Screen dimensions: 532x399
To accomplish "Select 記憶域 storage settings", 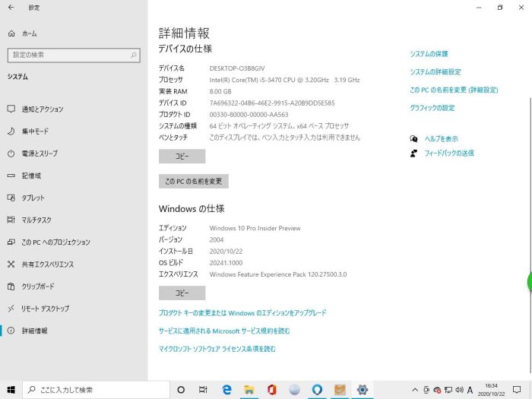I will pos(31,176).
